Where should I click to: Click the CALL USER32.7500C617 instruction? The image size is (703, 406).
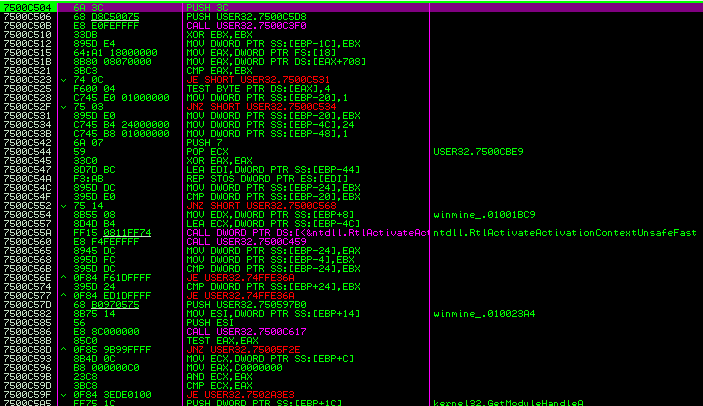(x=246, y=331)
